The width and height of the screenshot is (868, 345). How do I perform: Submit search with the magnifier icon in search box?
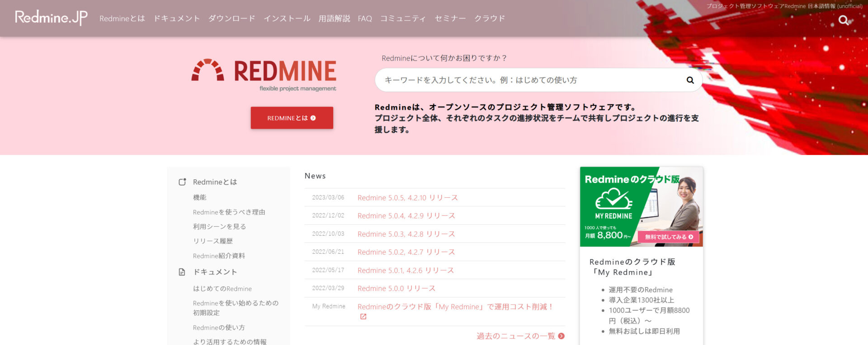click(690, 80)
